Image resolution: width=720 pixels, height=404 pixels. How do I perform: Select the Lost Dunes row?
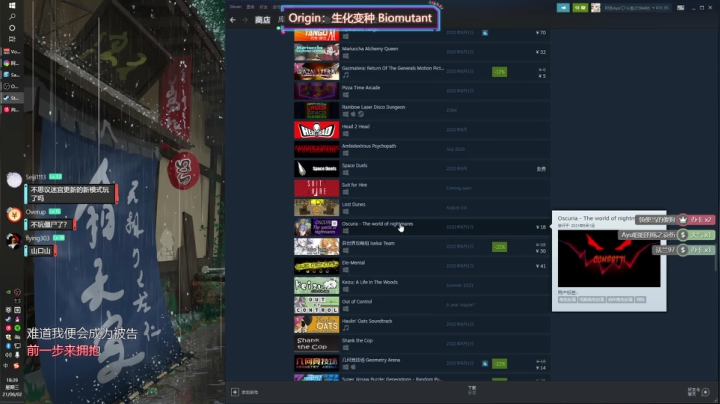coord(422,208)
